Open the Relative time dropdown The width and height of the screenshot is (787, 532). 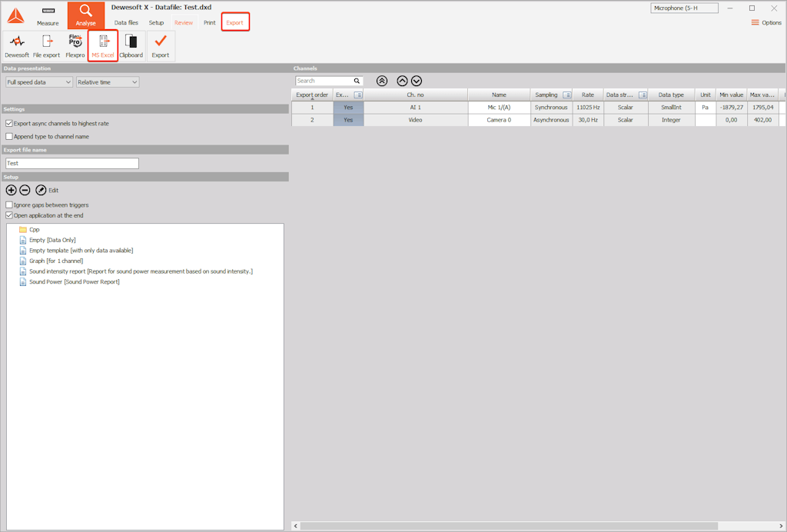click(x=108, y=82)
